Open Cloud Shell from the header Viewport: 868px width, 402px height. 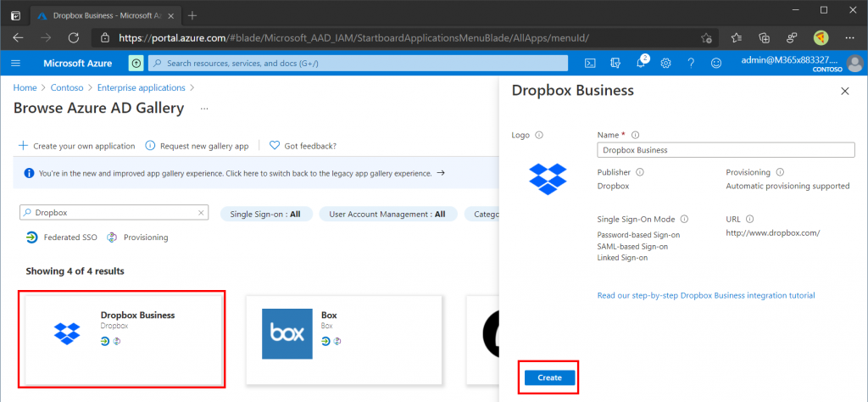coord(590,63)
